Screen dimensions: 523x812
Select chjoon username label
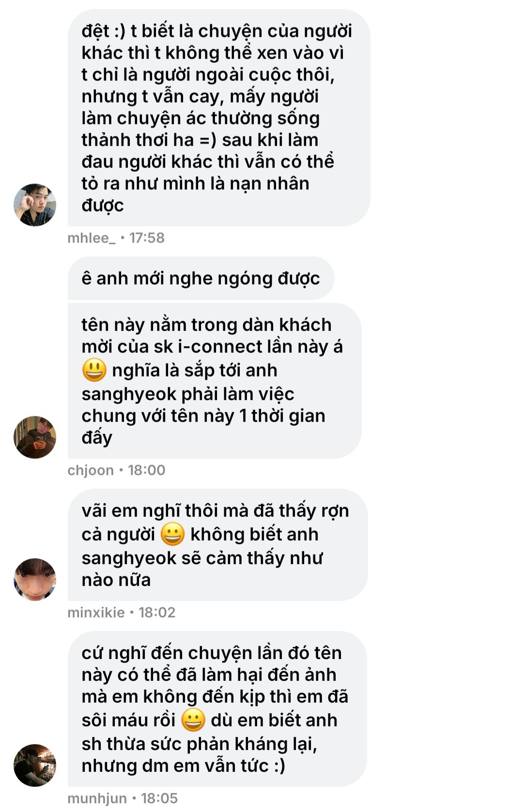point(91,470)
